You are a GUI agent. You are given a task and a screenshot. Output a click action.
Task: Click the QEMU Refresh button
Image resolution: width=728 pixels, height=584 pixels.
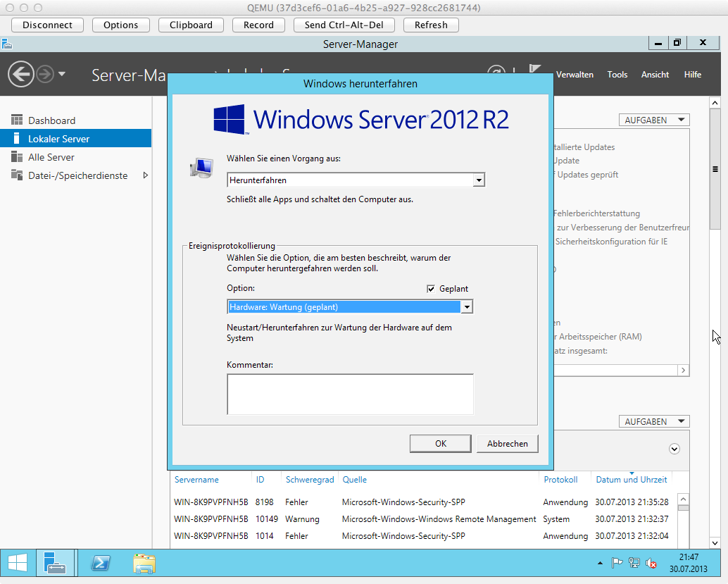[x=431, y=25]
